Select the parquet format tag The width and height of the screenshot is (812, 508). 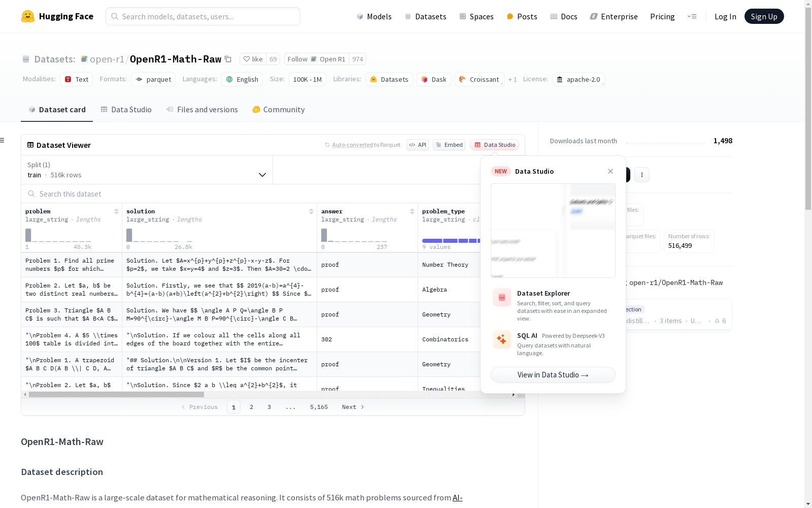pos(153,79)
